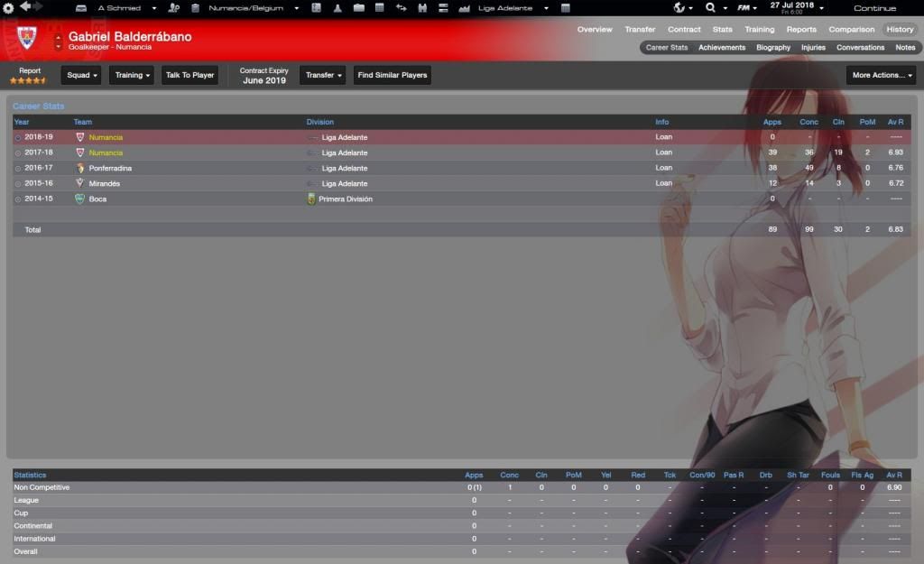Click the Continue button
924x564 pixels.
tap(874, 8)
